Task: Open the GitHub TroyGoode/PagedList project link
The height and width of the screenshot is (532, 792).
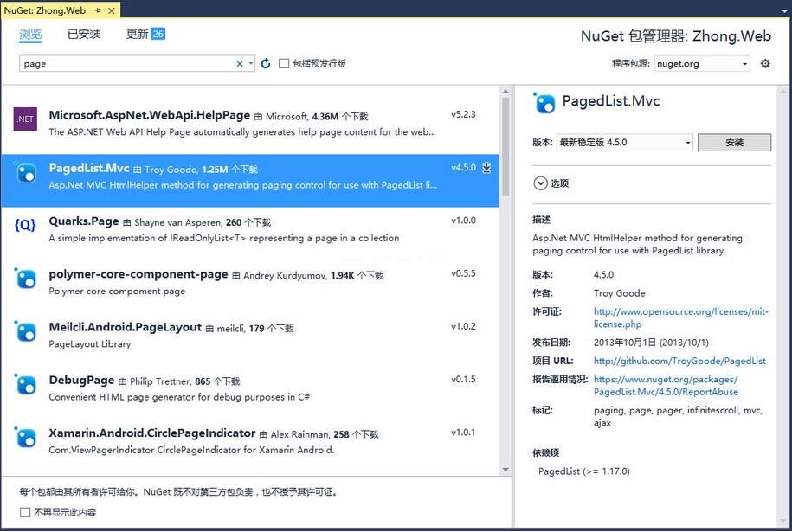Action: [x=679, y=361]
